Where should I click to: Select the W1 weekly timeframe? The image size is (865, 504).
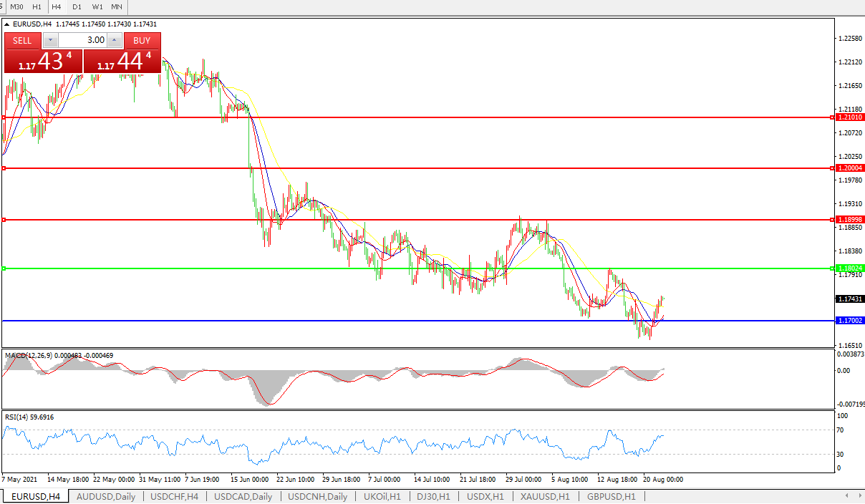coord(97,6)
